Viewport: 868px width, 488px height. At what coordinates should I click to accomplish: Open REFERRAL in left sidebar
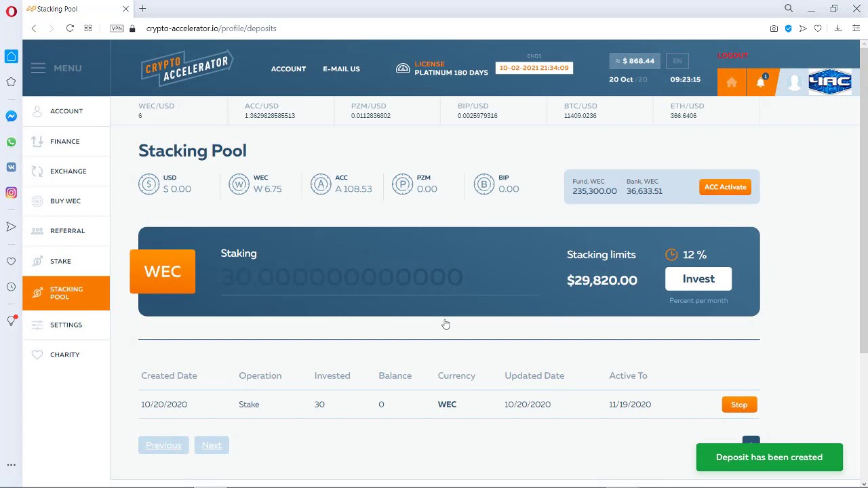[x=66, y=230]
